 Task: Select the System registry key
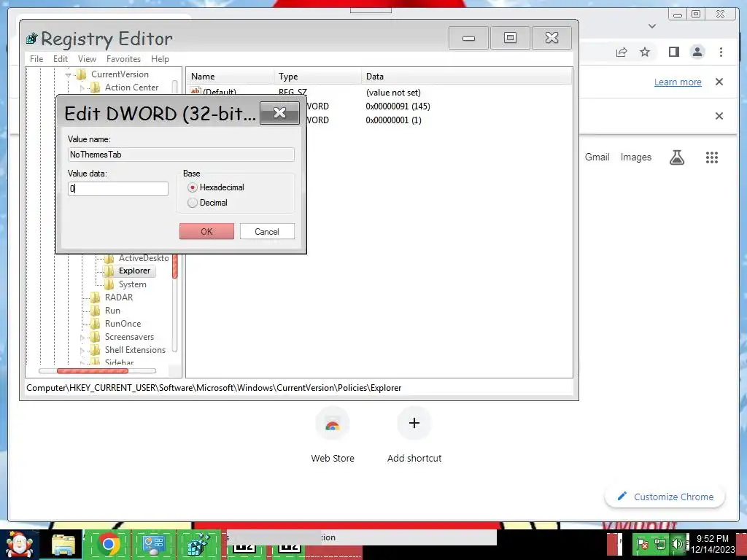pos(133,284)
